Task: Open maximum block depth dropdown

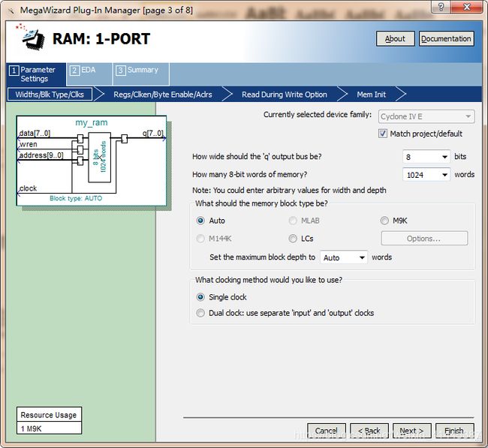Action: 344,257
